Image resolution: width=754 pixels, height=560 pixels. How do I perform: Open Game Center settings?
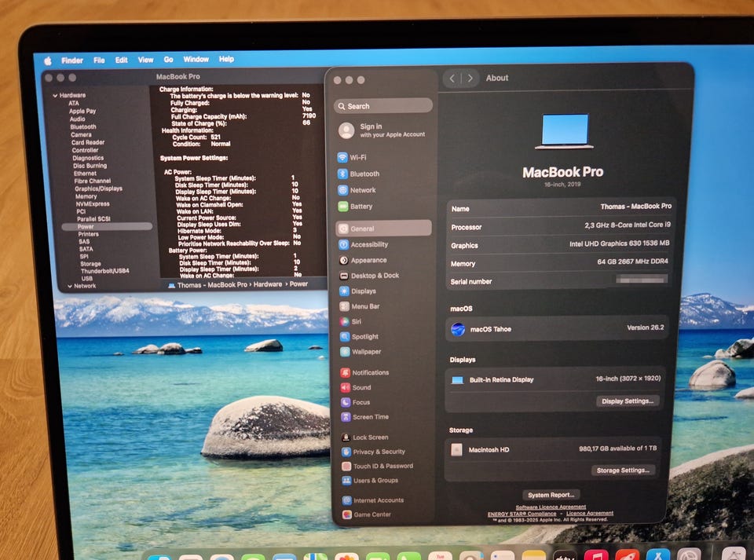[367, 514]
